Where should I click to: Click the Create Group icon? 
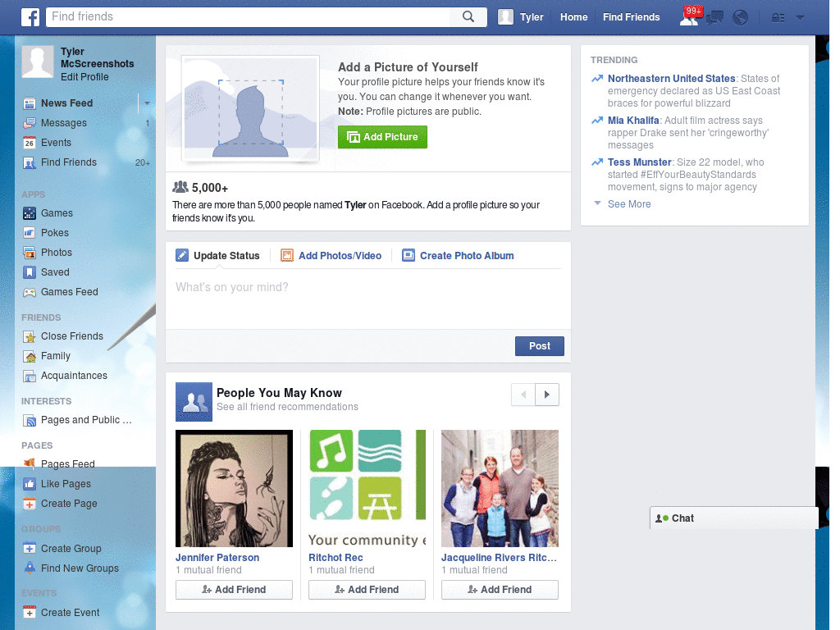(x=30, y=549)
